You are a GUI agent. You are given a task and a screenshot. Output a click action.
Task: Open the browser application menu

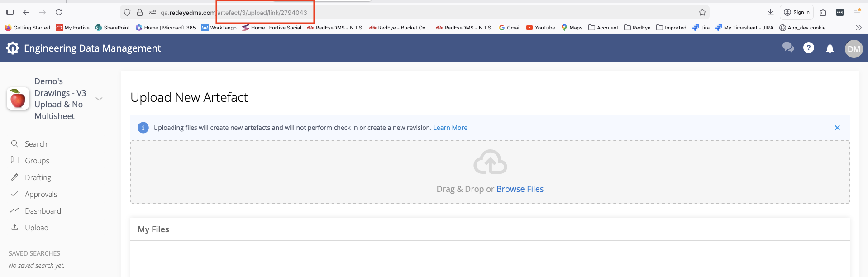pos(857,12)
